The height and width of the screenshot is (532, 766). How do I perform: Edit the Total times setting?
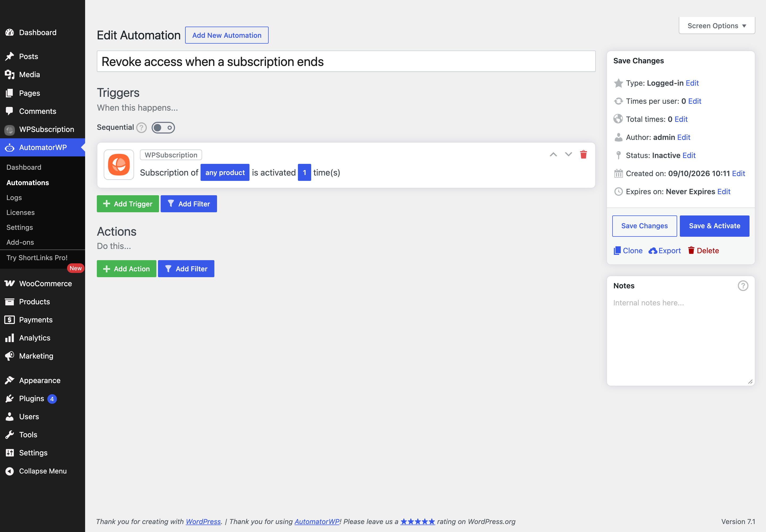pyautogui.click(x=681, y=119)
